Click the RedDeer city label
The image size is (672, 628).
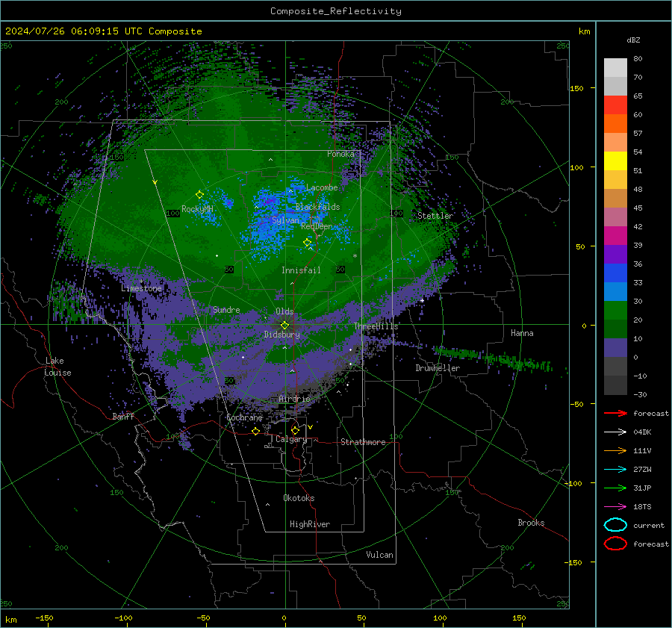point(317,226)
